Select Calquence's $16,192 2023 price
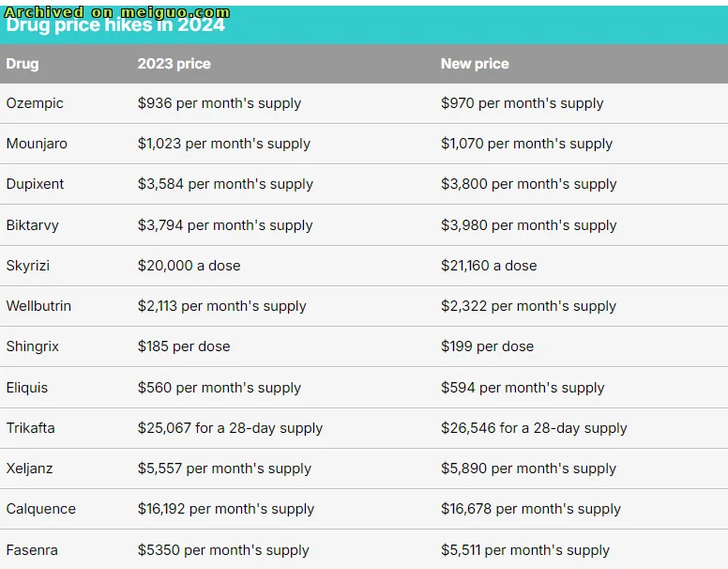Screen dimensions: 728x569 pos(225,509)
